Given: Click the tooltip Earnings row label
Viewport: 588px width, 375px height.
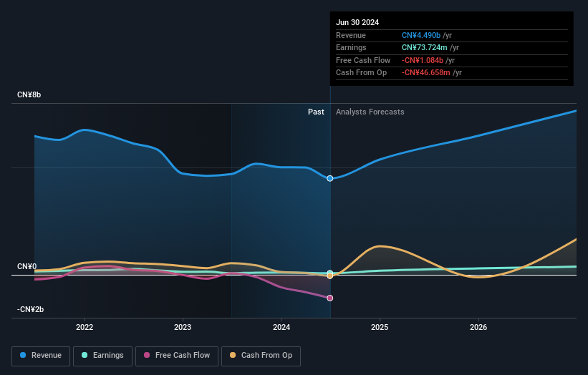Looking at the screenshot, I should point(351,47).
